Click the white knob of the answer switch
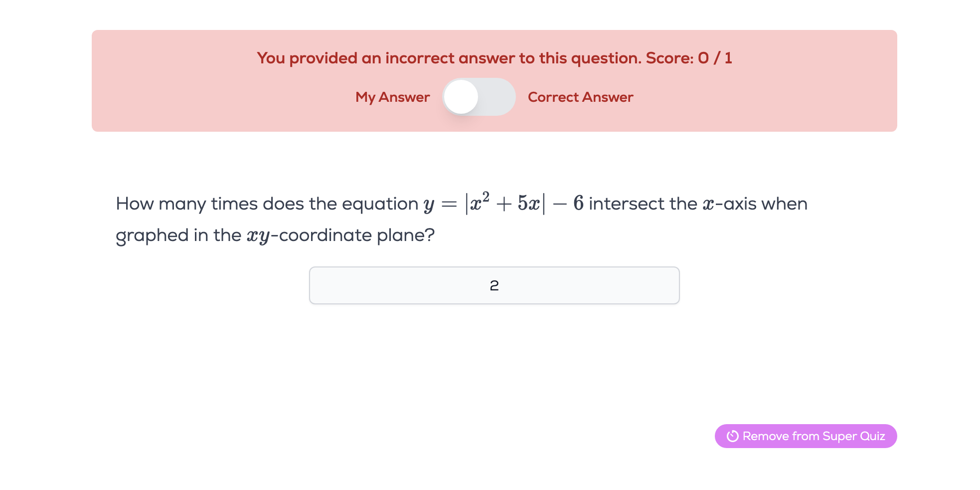This screenshot has width=980, height=490. [461, 97]
